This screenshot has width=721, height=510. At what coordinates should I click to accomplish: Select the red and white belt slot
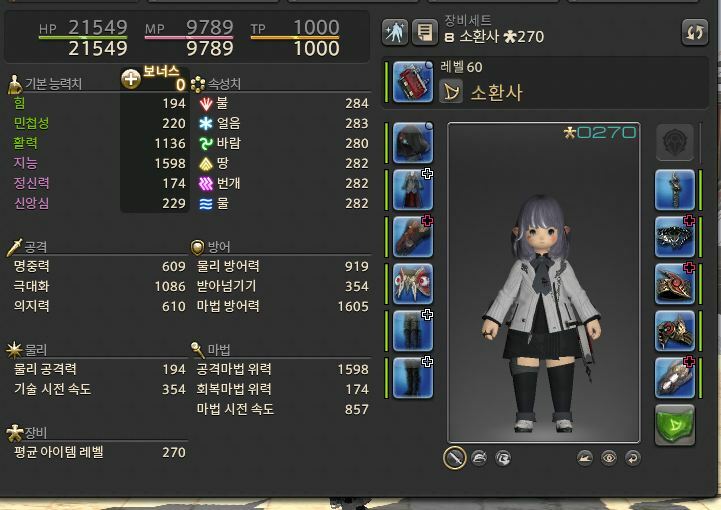click(413, 284)
